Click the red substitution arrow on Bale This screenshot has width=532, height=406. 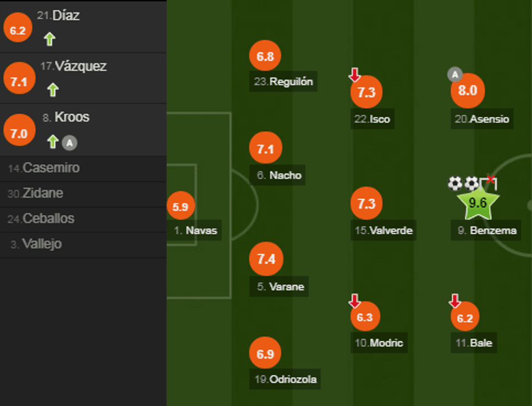coord(455,301)
